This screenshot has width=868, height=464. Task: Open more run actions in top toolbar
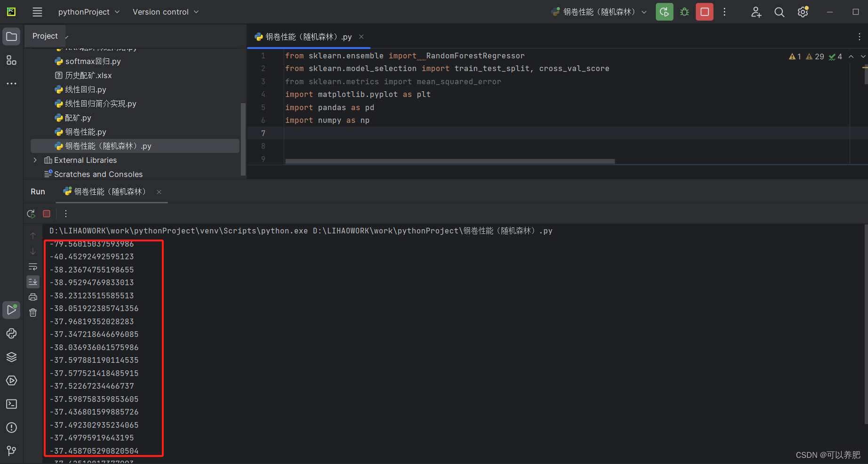point(725,12)
